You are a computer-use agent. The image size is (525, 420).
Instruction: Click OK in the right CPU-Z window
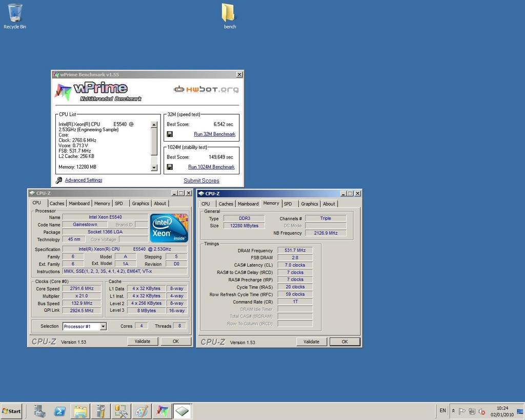click(345, 342)
